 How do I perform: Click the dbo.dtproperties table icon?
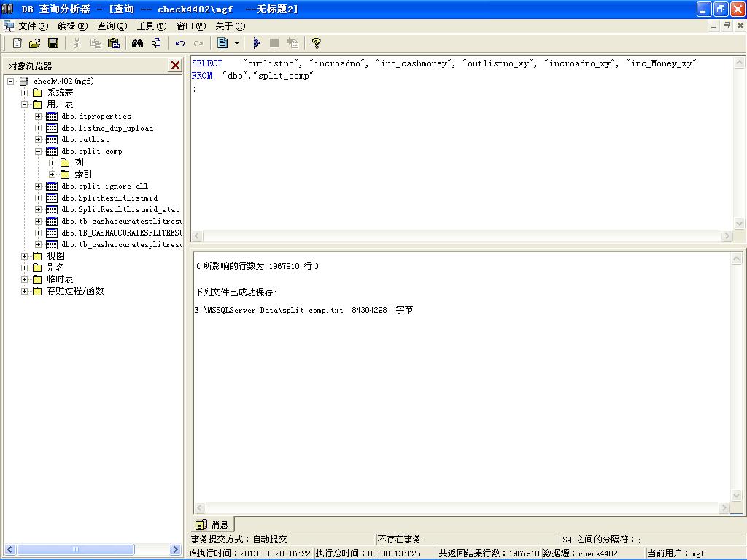click(52, 116)
